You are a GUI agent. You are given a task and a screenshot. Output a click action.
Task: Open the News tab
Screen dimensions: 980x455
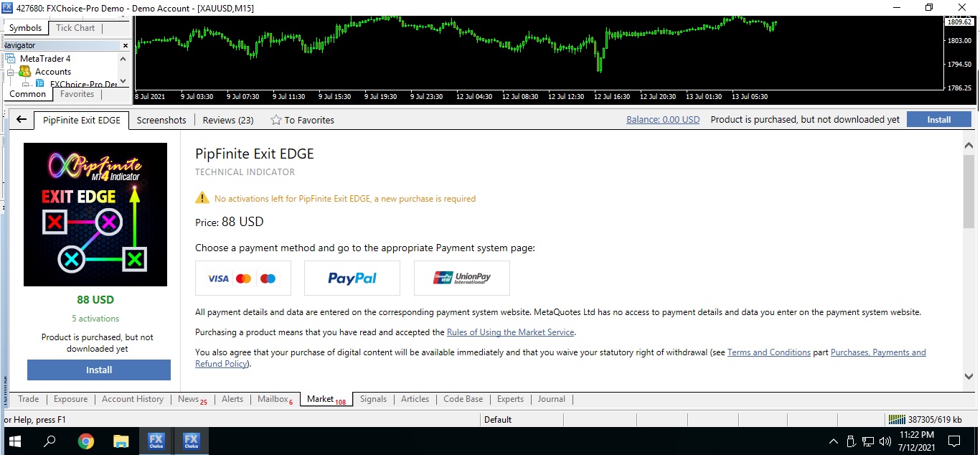(x=192, y=399)
